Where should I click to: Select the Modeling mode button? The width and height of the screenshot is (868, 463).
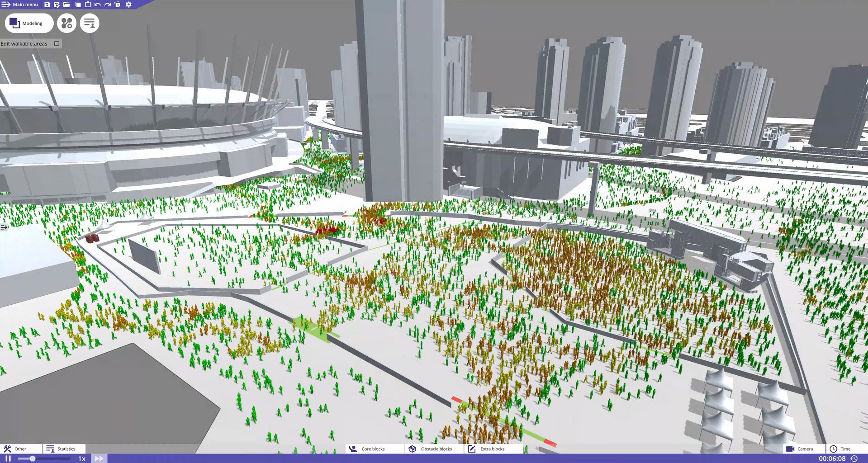[x=29, y=23]
